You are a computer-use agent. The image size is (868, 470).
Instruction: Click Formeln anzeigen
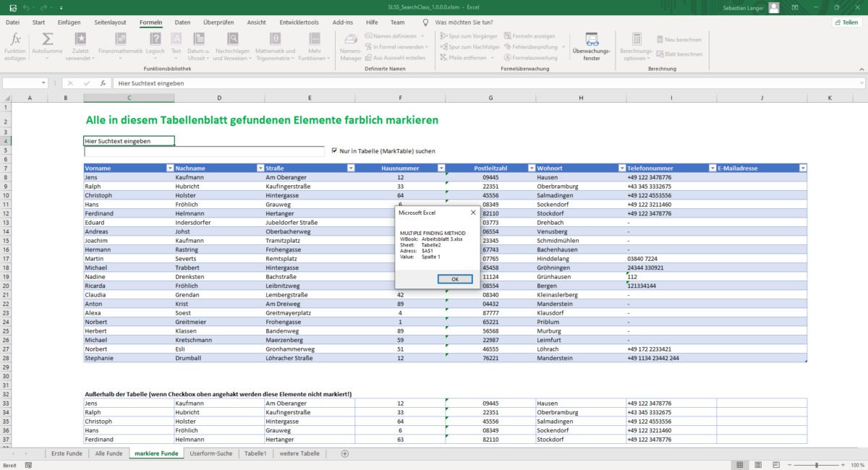(529, 35)
